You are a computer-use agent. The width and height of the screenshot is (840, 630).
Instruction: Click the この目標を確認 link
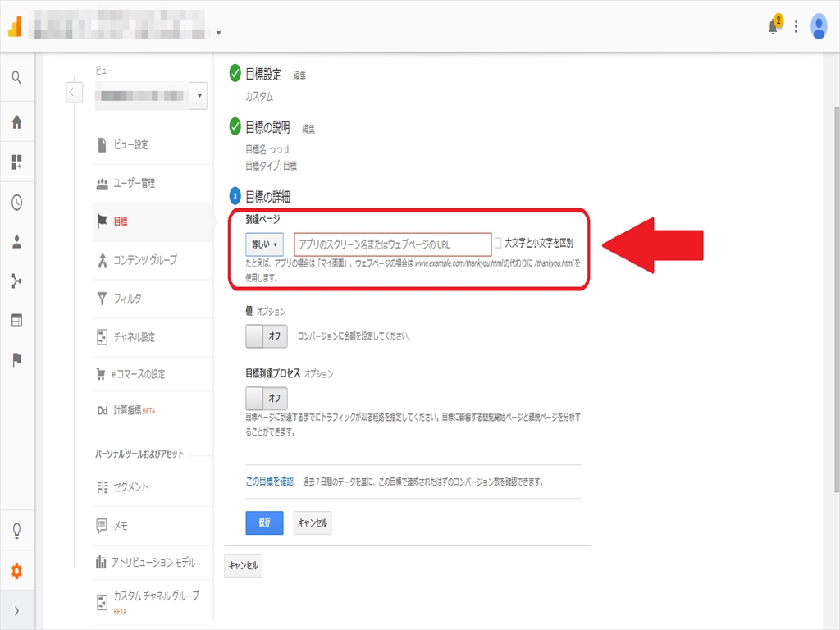pyautogui.click(x=269, y=482)
